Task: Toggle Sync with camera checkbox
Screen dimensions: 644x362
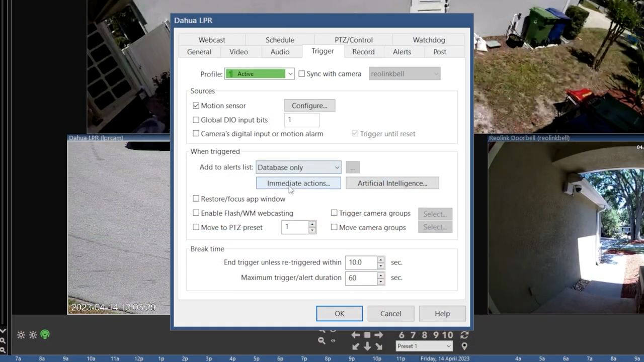Action: pyautogui.click(x=302, y=74)
